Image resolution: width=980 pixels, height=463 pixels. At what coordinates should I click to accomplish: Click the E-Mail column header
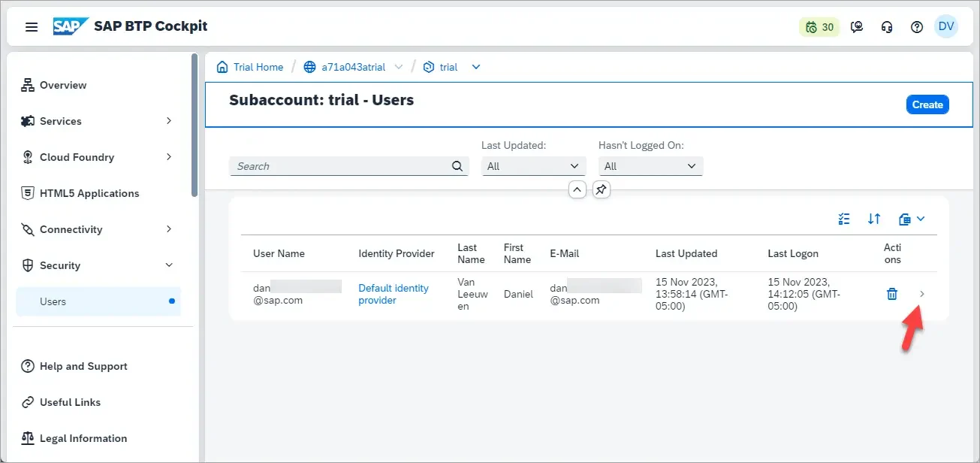click(565, 253)
